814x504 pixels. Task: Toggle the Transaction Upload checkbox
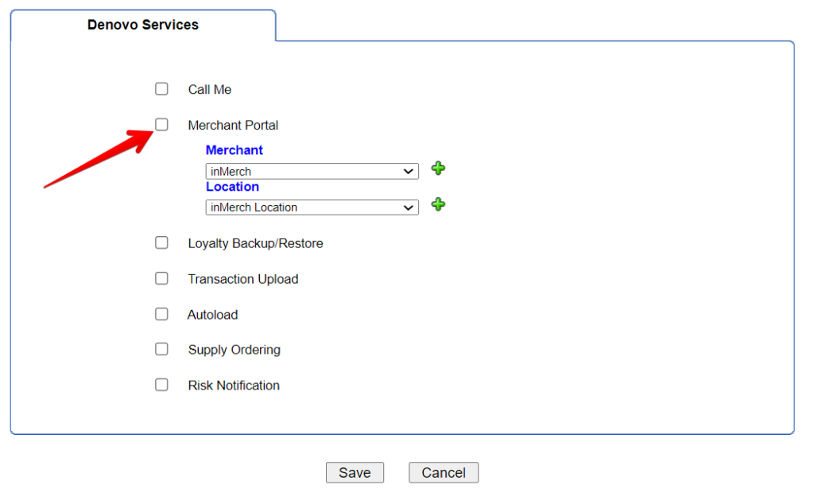161,279
